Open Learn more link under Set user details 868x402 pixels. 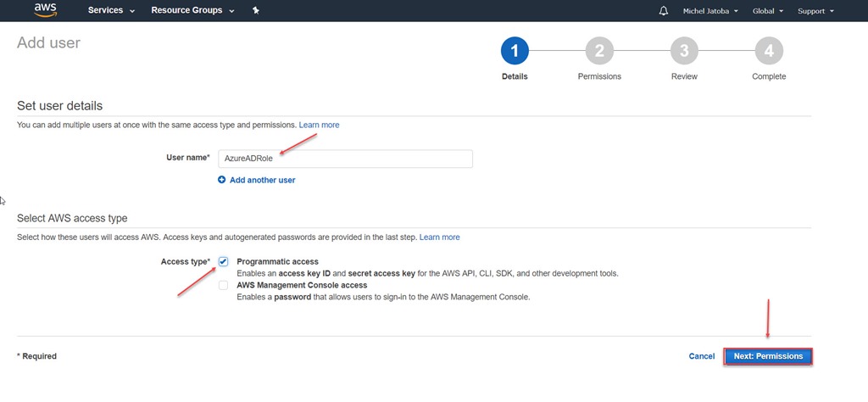pyautogui.click(x=320, y=126)
